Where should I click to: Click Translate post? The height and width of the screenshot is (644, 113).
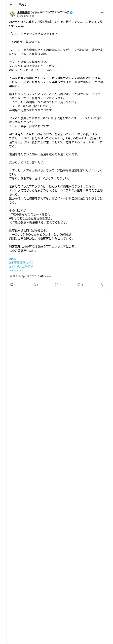(x=16, y=271)
